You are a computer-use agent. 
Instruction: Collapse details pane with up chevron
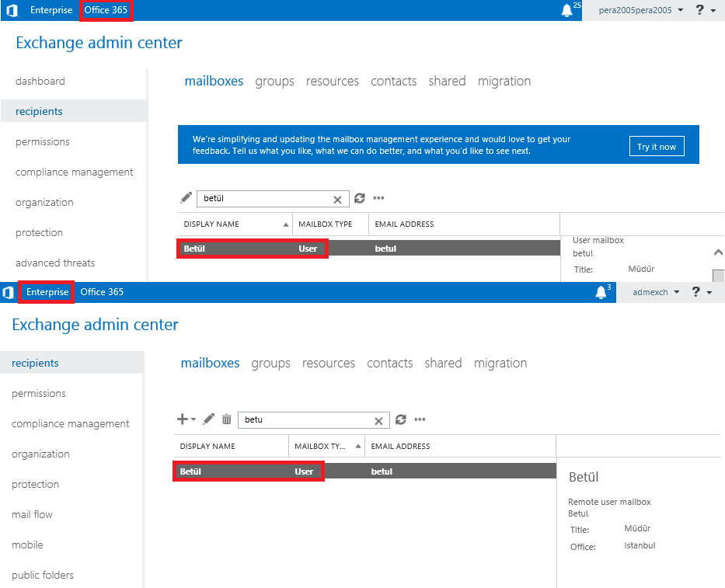point(718,252)
